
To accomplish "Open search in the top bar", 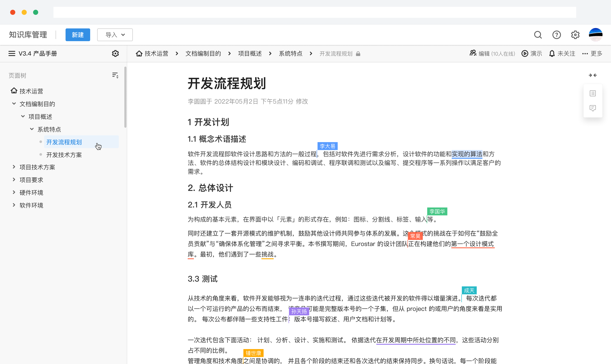I will coord(538,35).
